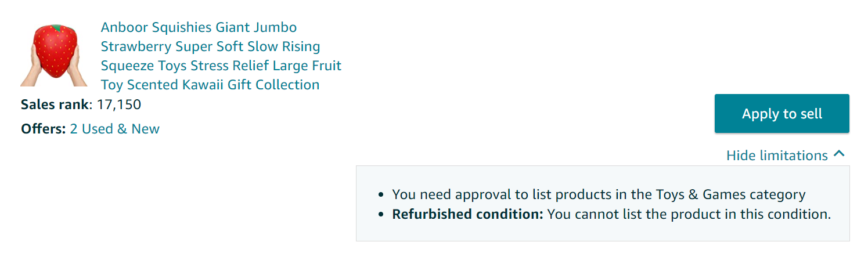Click the "Offers:" bold label
Screen dimensions: 868x260
(44, 129)
